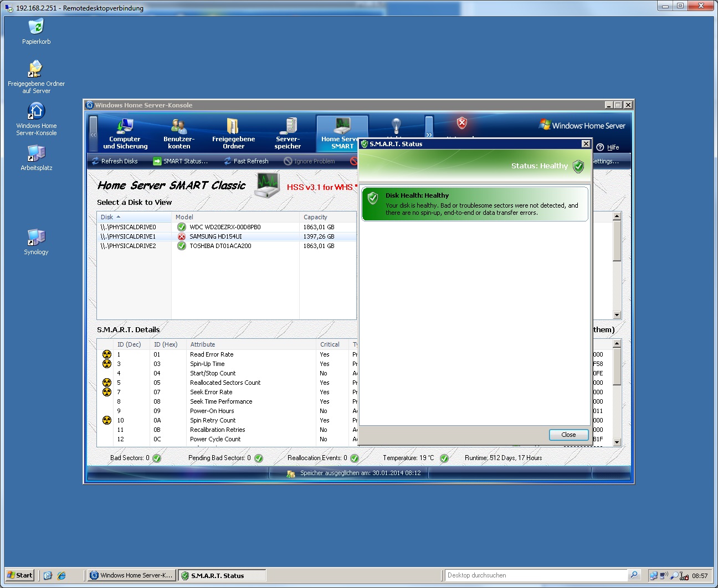
Task: Show more console tabs with » arrow
Action: click(429, 134)
